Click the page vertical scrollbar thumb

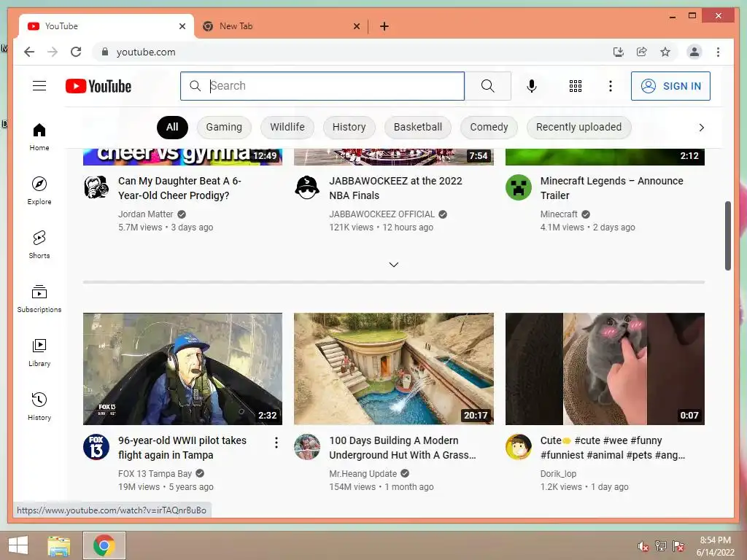pyautogui.click(x=728, y=236)
